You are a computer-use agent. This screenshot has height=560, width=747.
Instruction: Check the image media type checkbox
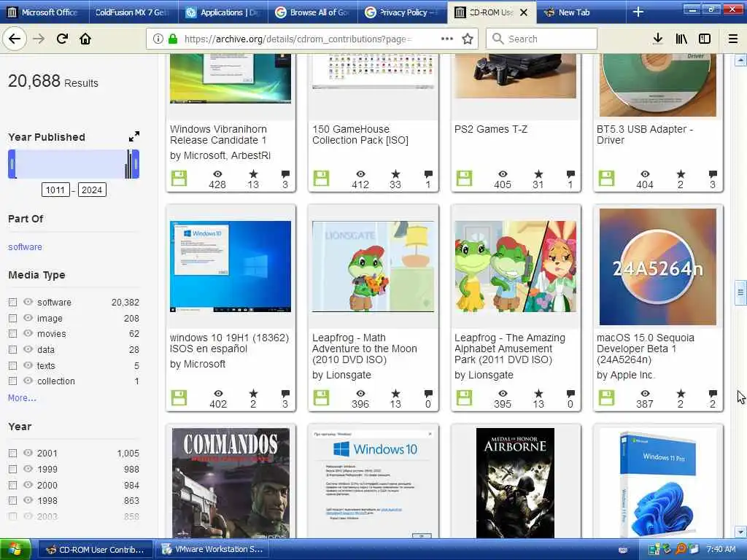click(13, 318)
